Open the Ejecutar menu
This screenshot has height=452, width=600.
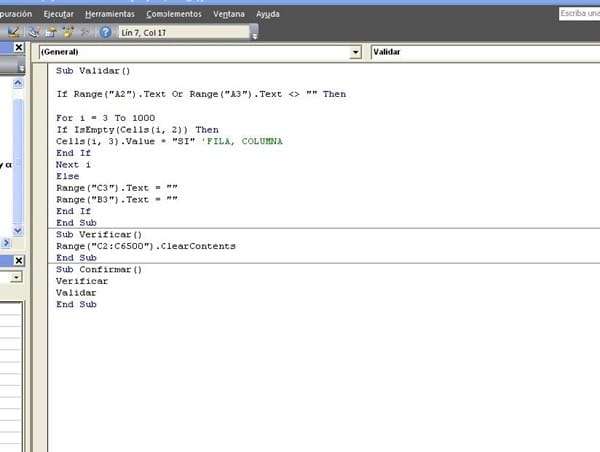pyautogui.click(x=58, y=14)
